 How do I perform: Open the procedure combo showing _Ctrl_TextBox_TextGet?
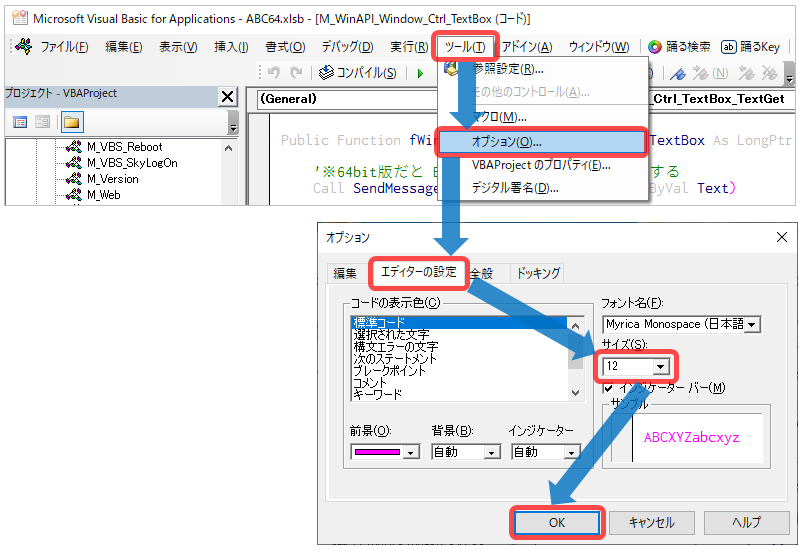click(x=722, y=99)
